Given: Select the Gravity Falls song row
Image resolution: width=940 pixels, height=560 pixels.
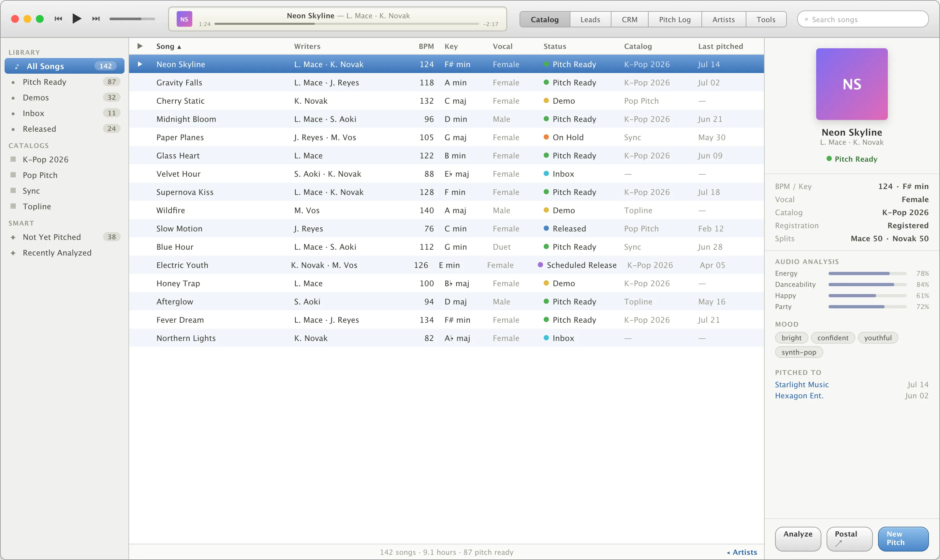Looking at the screenshot, I should (447, 82).
